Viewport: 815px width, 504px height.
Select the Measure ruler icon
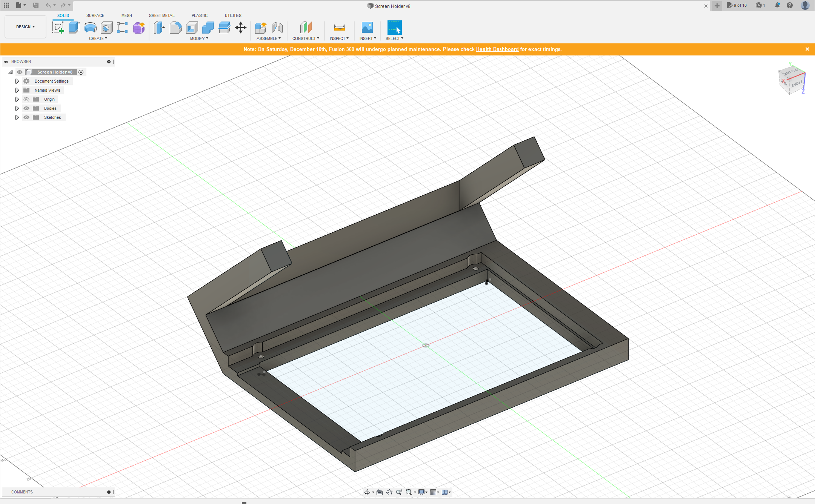point(339,28)
